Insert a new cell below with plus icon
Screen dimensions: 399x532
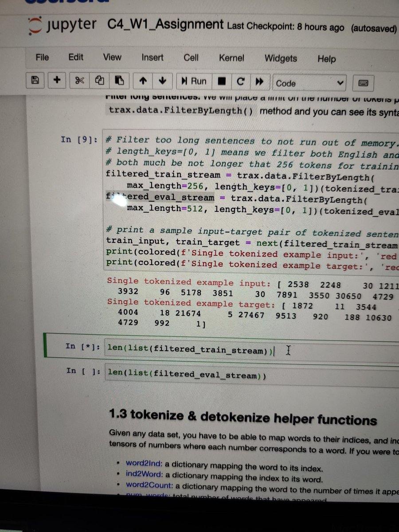point(56,81)
